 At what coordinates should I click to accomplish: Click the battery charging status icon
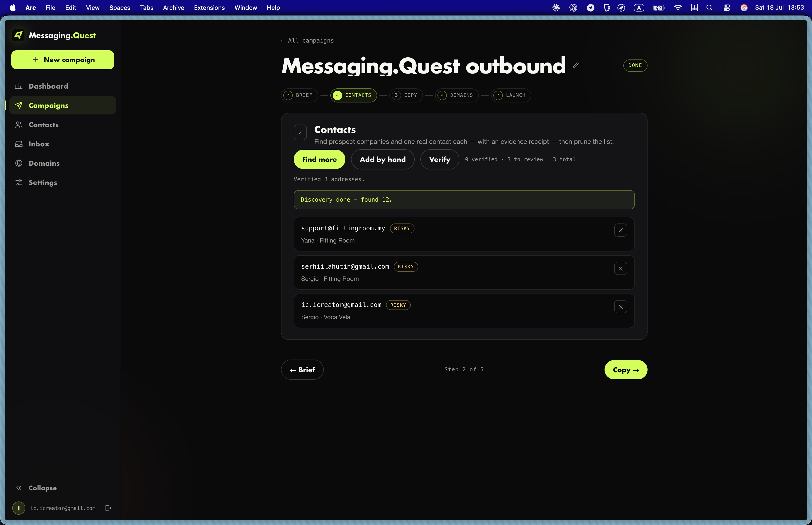[x=659, y=8]
